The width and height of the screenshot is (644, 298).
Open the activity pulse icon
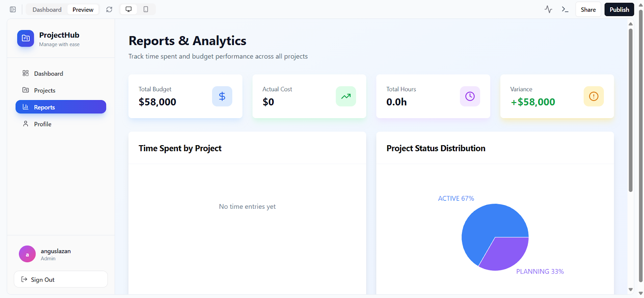pos(548,9)
